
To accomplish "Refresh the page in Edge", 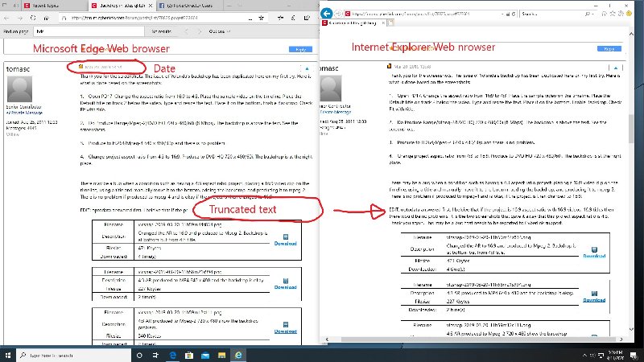I will click(33, 18).
